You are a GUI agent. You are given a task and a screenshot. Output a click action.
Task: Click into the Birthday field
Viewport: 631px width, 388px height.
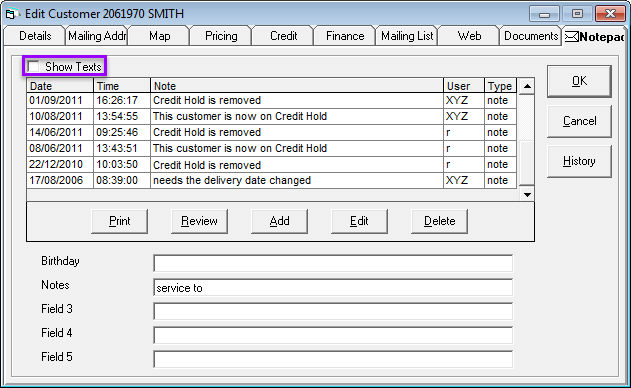333,263
